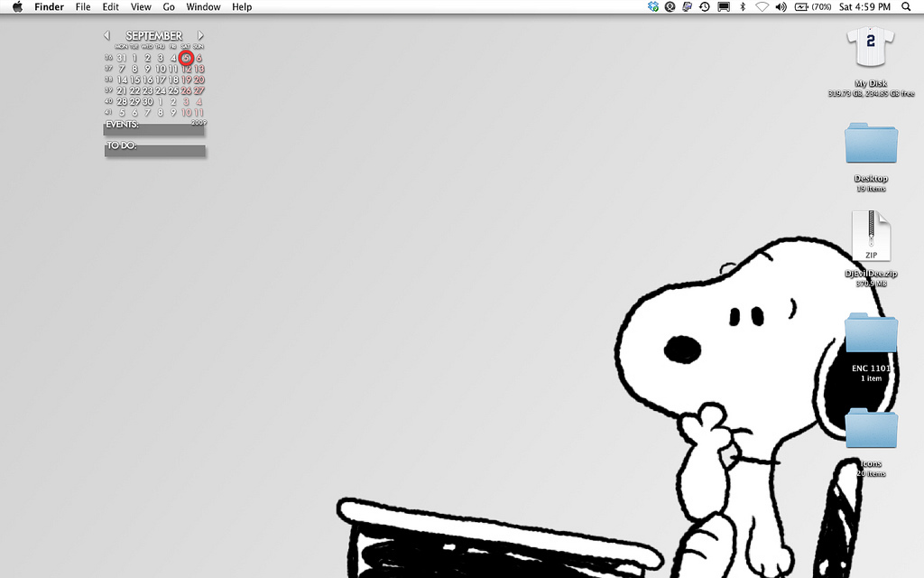The height and width of the screenshot is (578, 924).
Task: Open the Window menu
Action: pos(203,7)
